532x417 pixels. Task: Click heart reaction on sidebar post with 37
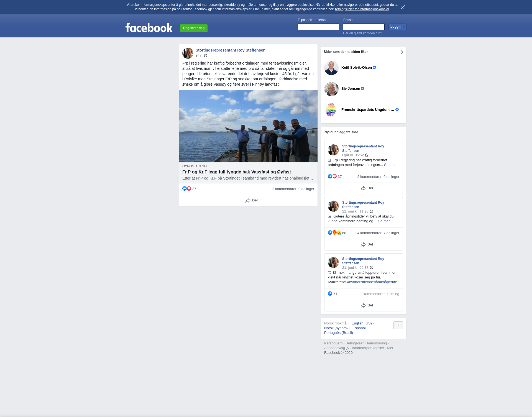pyautogui.click(x=334, y=176)
